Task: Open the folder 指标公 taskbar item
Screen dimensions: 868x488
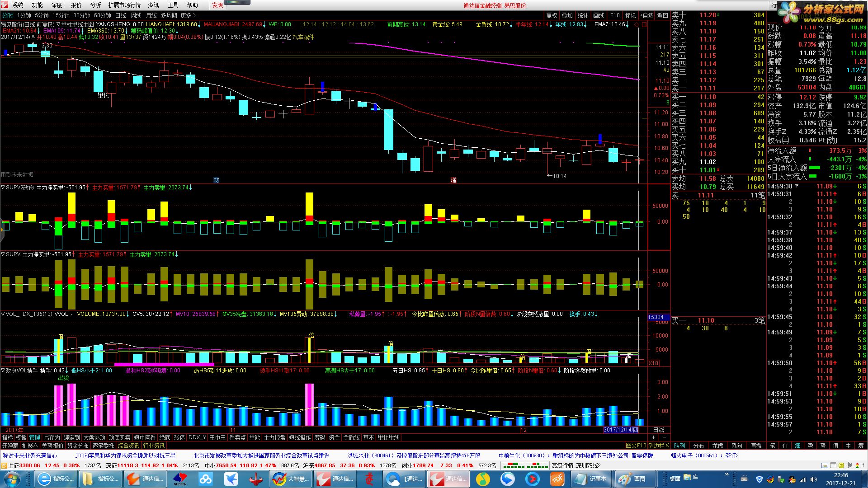Action: click(x=100, y=479)
